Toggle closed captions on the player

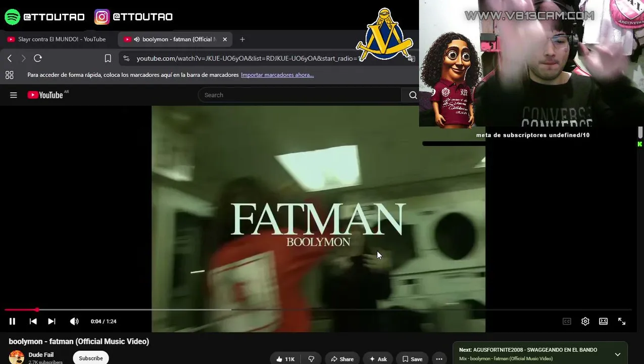click(x=567, y=321)
